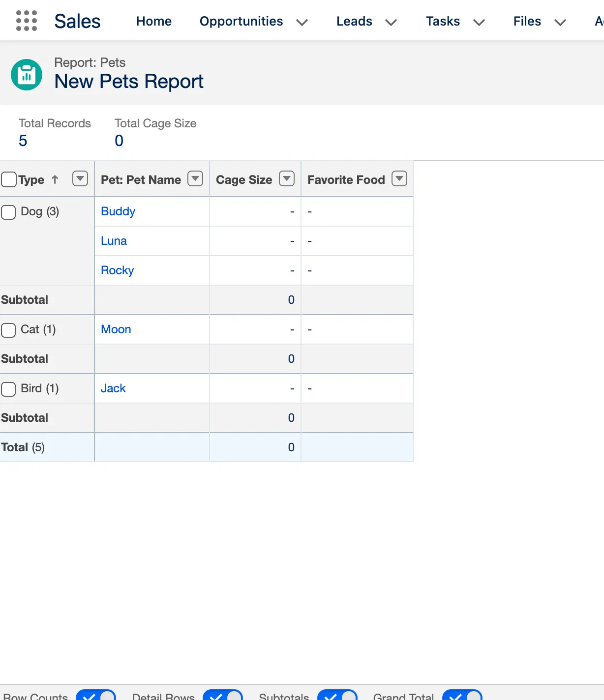Disable the Subtotals toggle

click(x=337, y=695)
